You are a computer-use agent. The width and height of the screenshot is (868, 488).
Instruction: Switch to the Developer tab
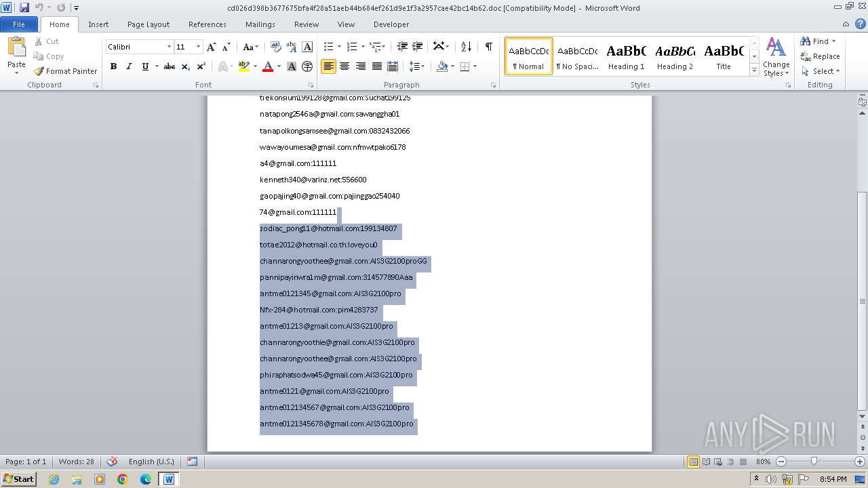click(391, 24)
